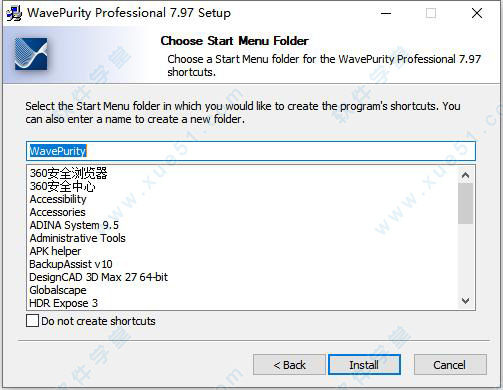This screenshot has height=390, width=503.
Task: Abort setup with the Cancel button
Action: pyautogui.click(x=450, y=365)
